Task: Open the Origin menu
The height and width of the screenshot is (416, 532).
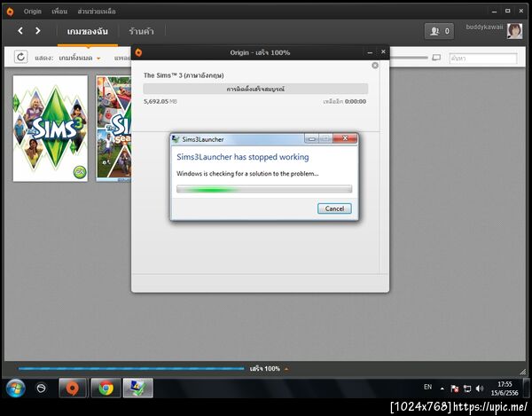Action: point(33,12)
